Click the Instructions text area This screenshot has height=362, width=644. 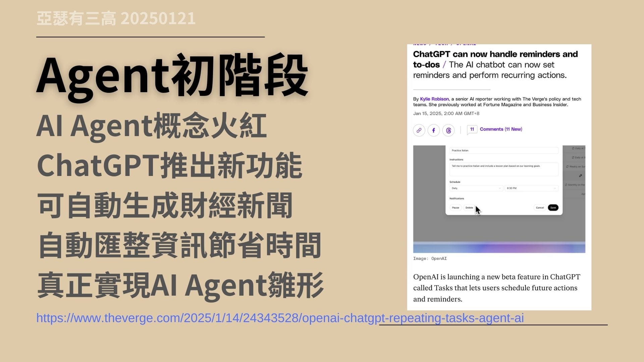[x=503, y=169]
